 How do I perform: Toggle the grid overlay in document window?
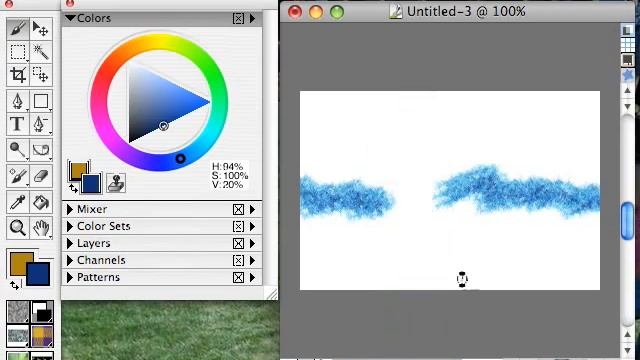pyautogui.click(x=627, y=44)
